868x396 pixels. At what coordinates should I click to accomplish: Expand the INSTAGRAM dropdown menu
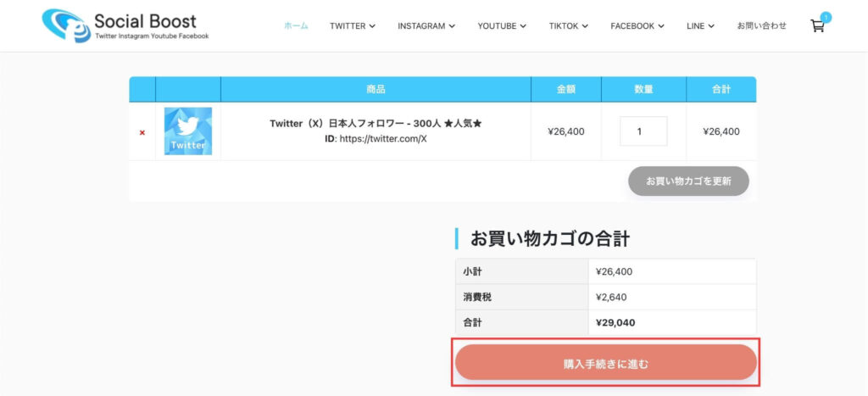pyautogui.click(x=426, y=26)
